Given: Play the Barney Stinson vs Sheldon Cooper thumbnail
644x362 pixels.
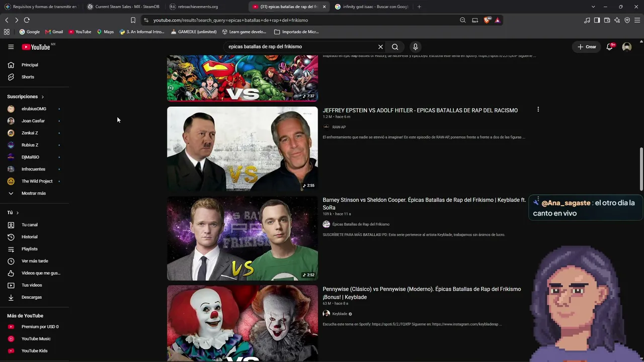Looking at the screenshot, I should [x=243, y=238].
